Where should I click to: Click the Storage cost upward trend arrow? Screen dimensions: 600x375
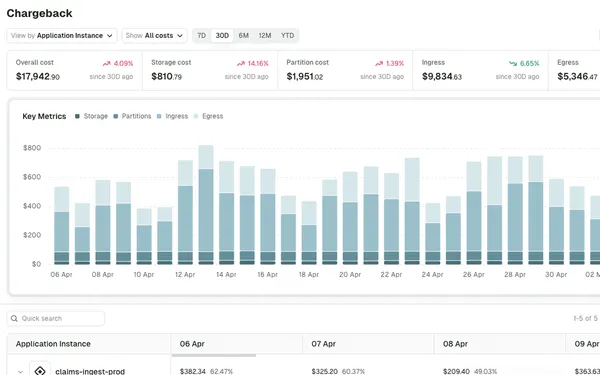coord(241,64)
